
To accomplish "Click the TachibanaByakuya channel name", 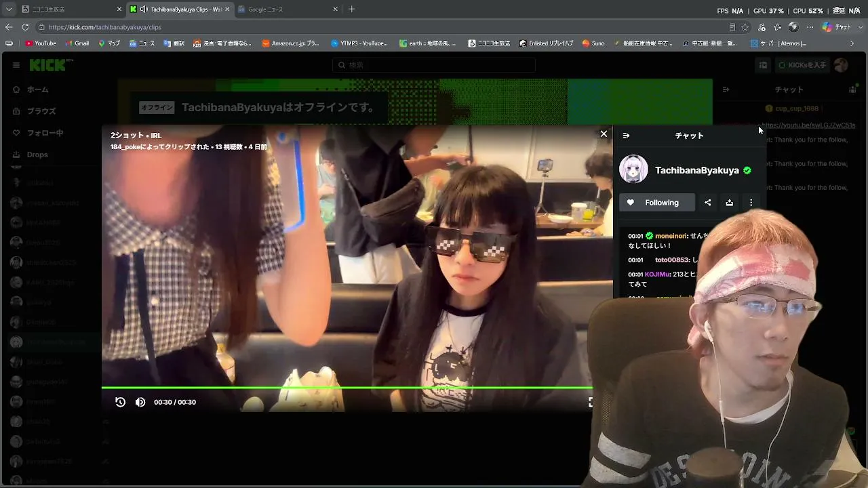I will click(696, 170).
